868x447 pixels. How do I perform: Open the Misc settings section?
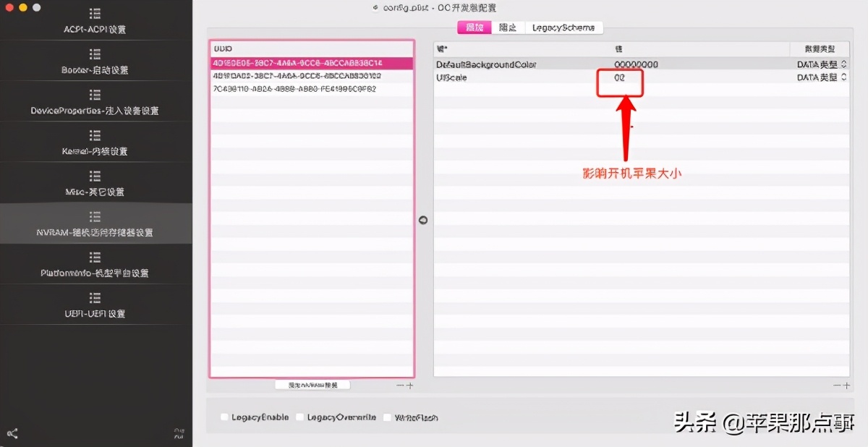pyautogui.click(x=95, y=183)
